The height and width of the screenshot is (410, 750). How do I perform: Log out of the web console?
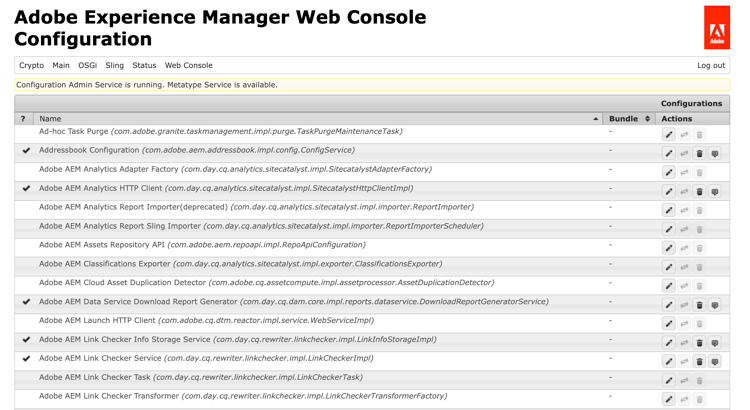[711, 65]
